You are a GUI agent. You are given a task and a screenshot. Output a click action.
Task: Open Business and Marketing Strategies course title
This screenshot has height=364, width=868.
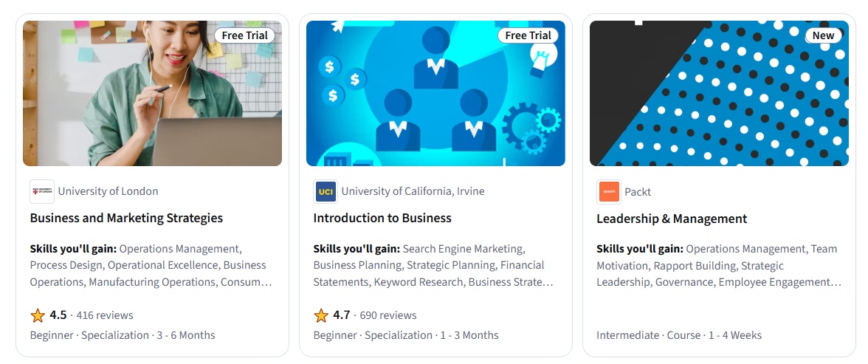(x=126, y=218)
